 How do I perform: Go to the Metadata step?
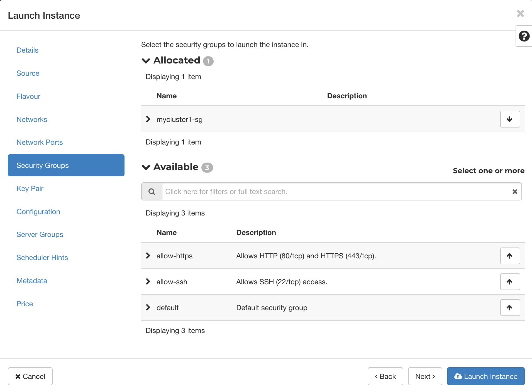(31, 281)
